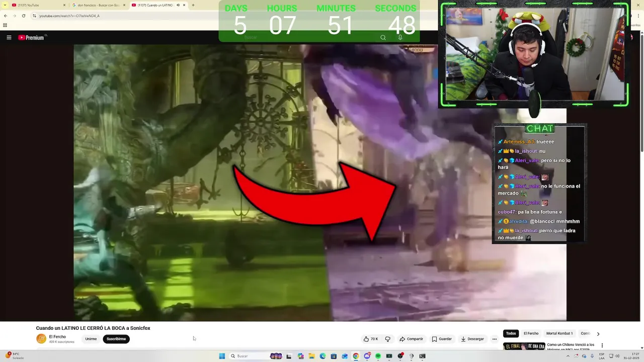Viewport: 644px width, 362px height.
Task: Close the first YouTube tab
Action: point(64,5)
